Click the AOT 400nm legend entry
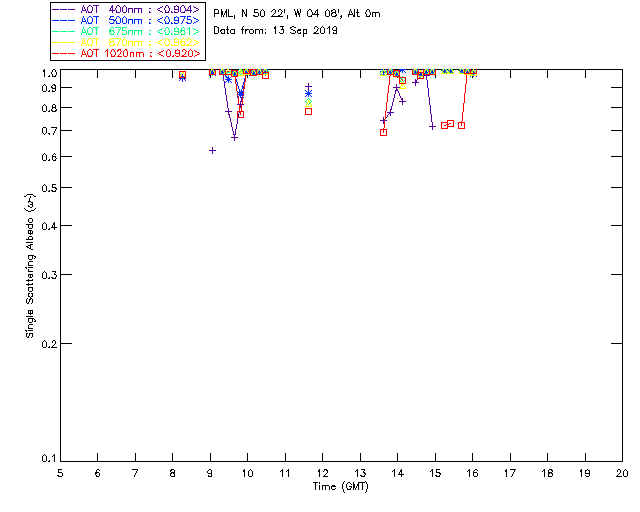Viewport: 640px width, 512px height. (x=126, y=9)
